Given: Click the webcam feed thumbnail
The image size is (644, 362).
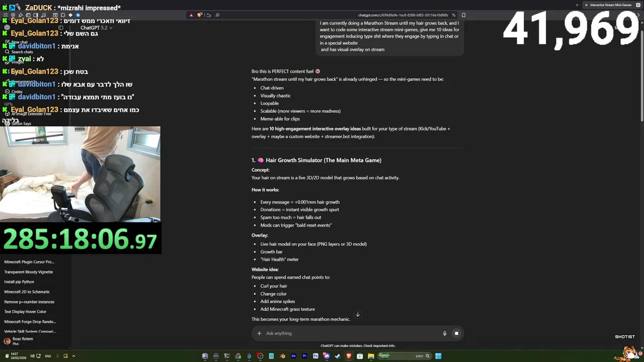Looking at the screenshot, I should [x=80, y=174].
